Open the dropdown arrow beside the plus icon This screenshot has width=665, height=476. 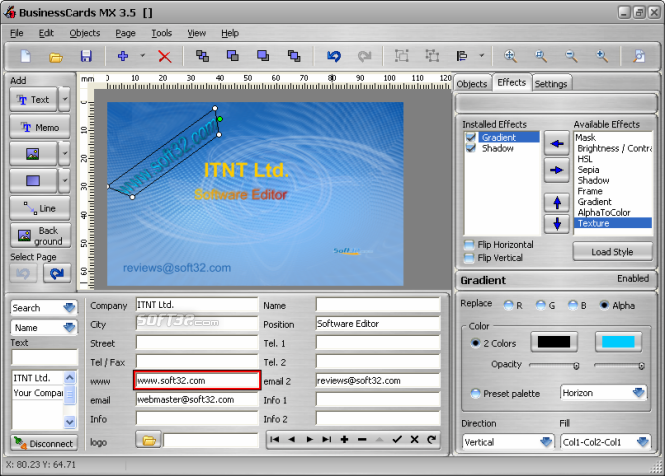142,56
